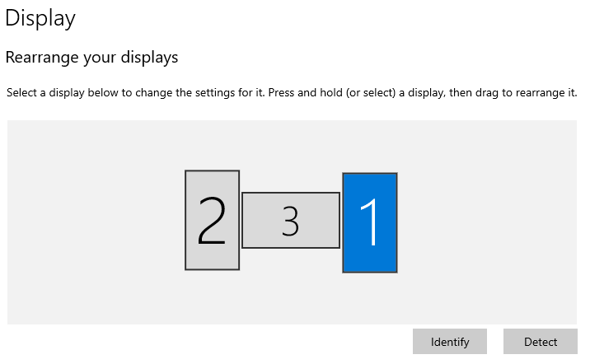The image size is (590, 364).
Task: Click the Identify button
Action: click(450, 342)
